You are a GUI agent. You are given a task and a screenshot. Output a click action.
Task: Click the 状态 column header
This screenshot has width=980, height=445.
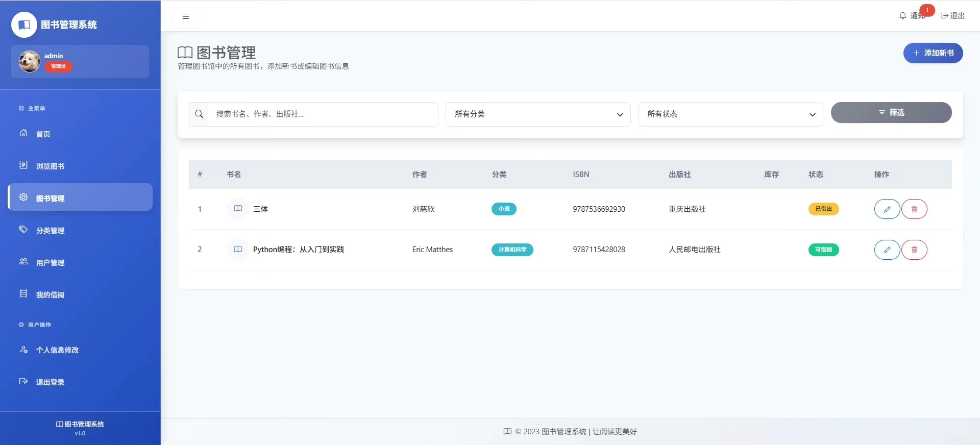click(816, 175)
